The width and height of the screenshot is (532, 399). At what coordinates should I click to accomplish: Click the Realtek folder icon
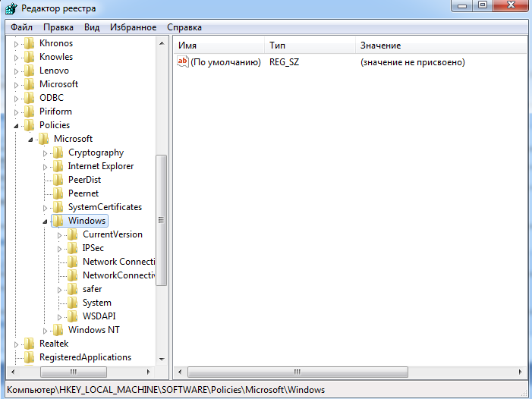(x=29, y=344)
